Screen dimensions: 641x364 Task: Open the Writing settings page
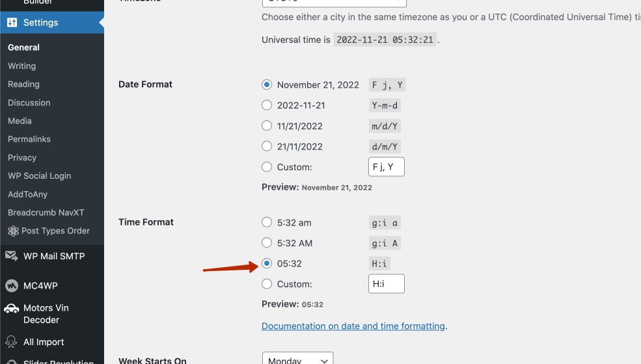click(x=21, y=66)
